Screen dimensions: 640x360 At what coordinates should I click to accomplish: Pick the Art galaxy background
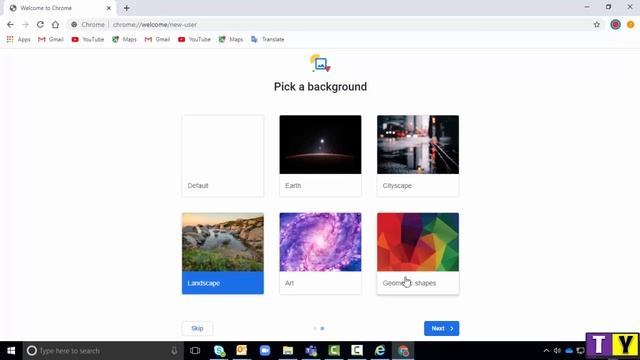320,253
